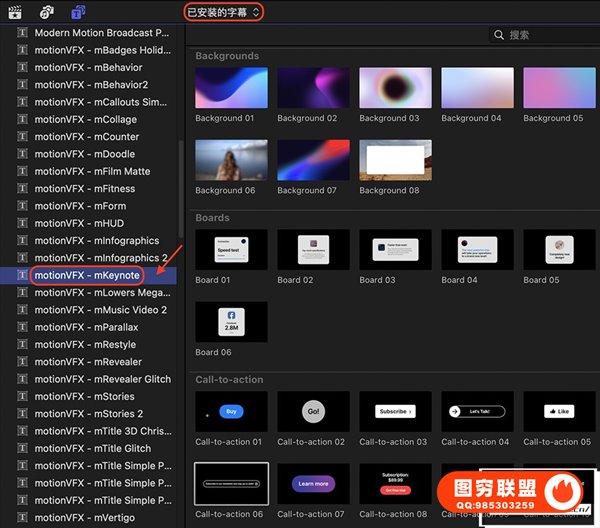The height and width of the screenshot is (528, 600).
Task: Select the Background 05 gradient thumbnail
Action: pos(560,88)
